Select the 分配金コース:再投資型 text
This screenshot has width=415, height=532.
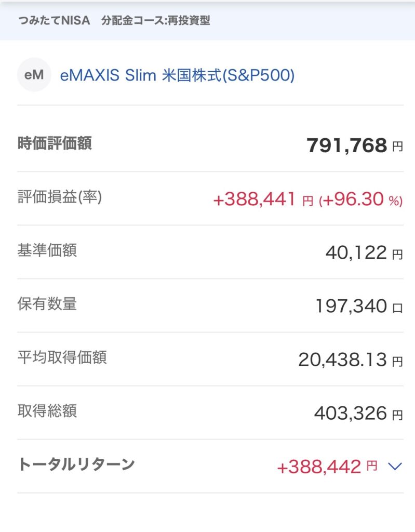coord(156,21)
